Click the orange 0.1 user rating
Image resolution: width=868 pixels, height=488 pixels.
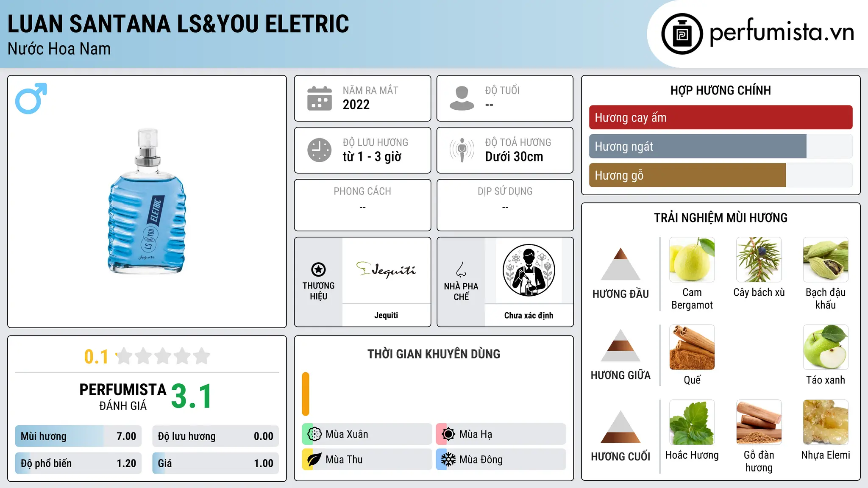coord(96,357)
